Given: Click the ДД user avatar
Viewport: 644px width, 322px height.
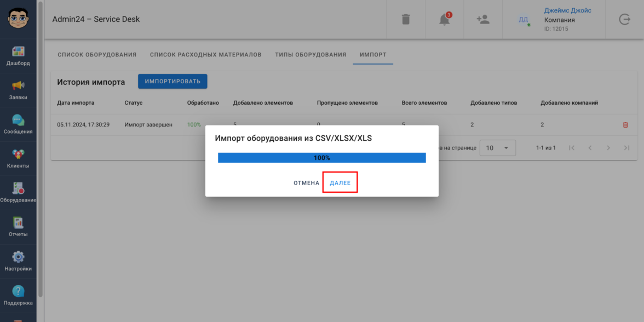Looking at the screenshot, I should [x=524, y=19].
